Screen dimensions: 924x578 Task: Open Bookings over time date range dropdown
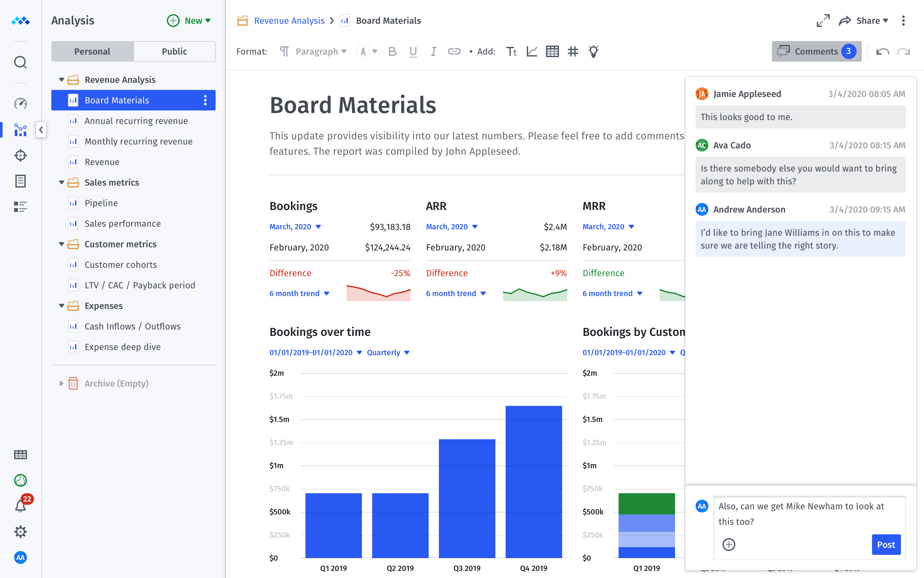[316, 353]
